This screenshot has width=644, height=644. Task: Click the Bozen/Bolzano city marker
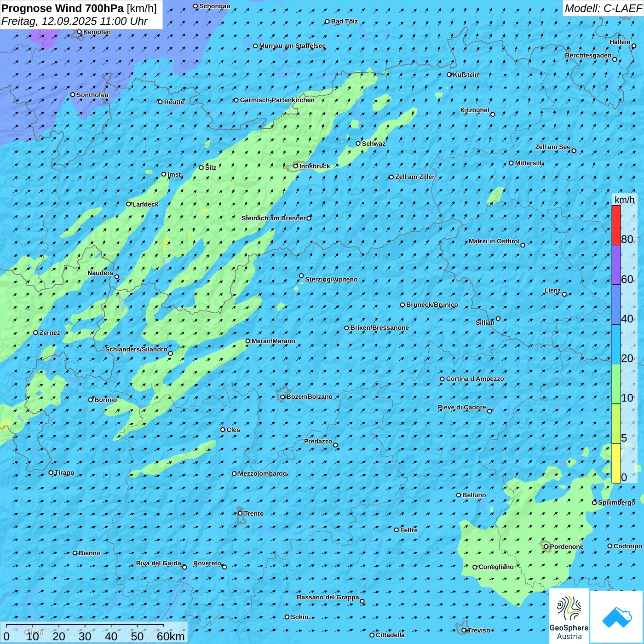[283, 397]
